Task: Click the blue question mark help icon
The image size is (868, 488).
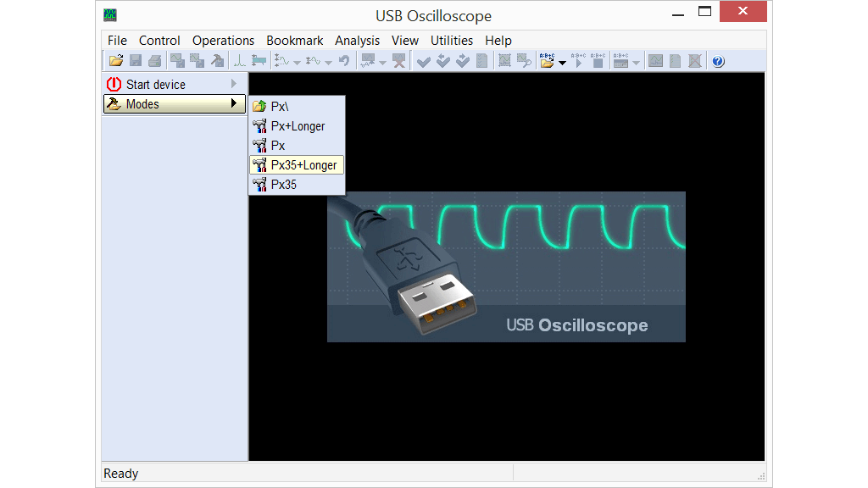Action: [x=718, y=61]
